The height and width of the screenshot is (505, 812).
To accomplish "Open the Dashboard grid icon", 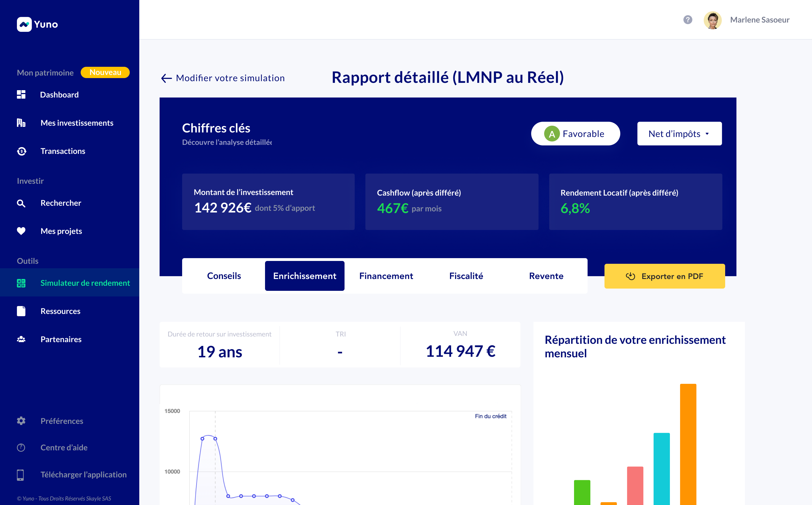I will [21, 94].
